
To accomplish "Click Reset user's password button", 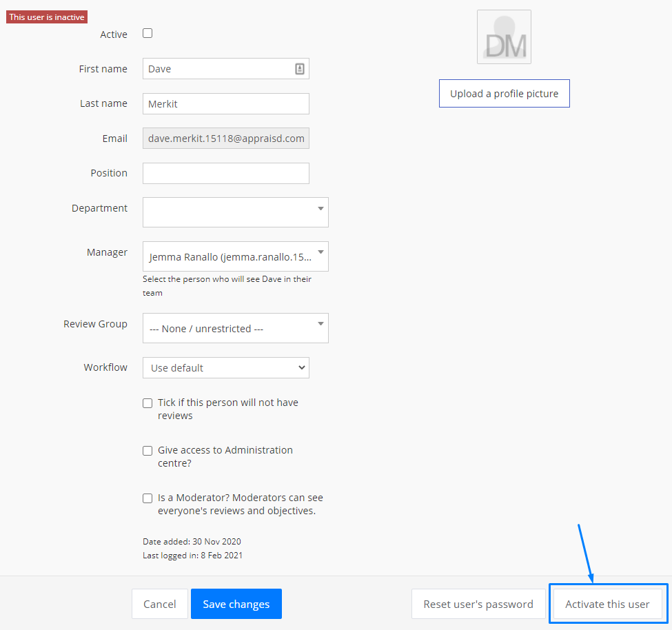I will (x=478, y=604).
